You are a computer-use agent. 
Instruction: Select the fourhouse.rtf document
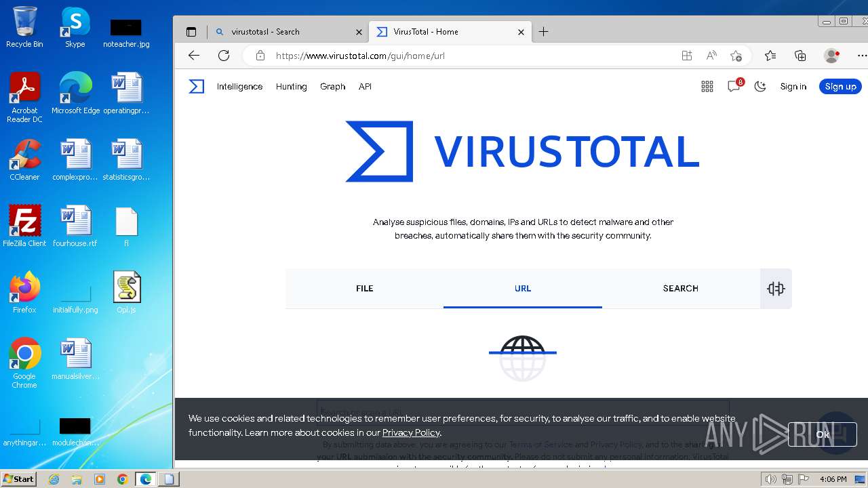click(x=75, y=226)
